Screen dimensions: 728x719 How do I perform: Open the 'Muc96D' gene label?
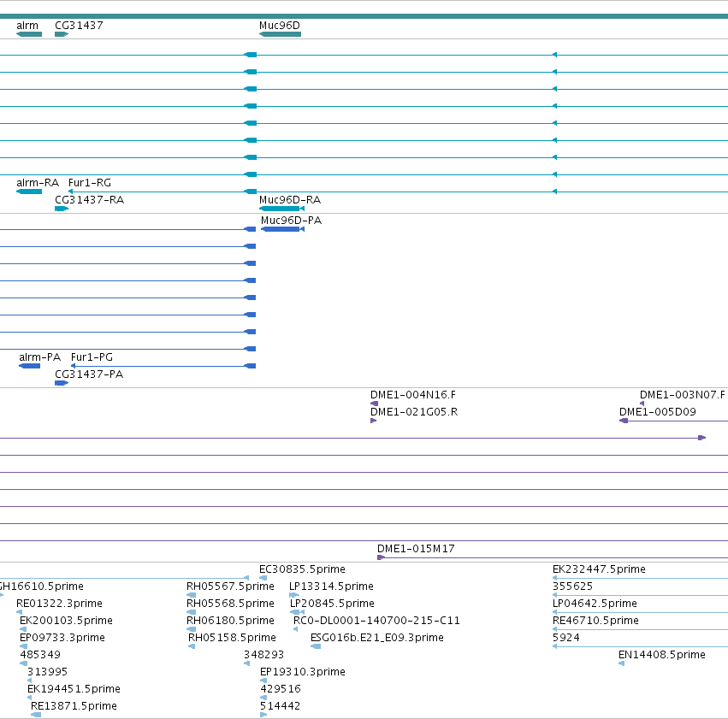280,26
